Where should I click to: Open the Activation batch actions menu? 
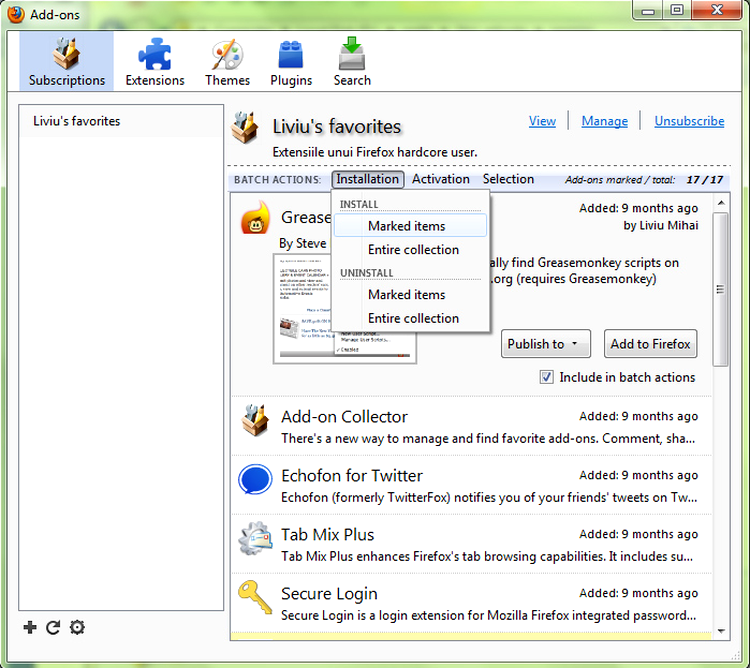pos(441,179)
